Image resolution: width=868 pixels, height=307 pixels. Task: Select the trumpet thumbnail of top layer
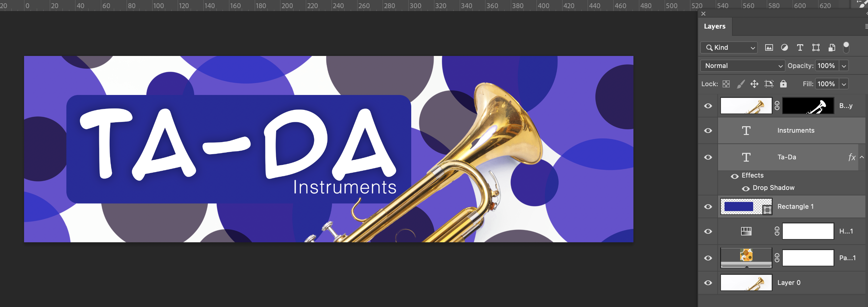coord(746,106)
